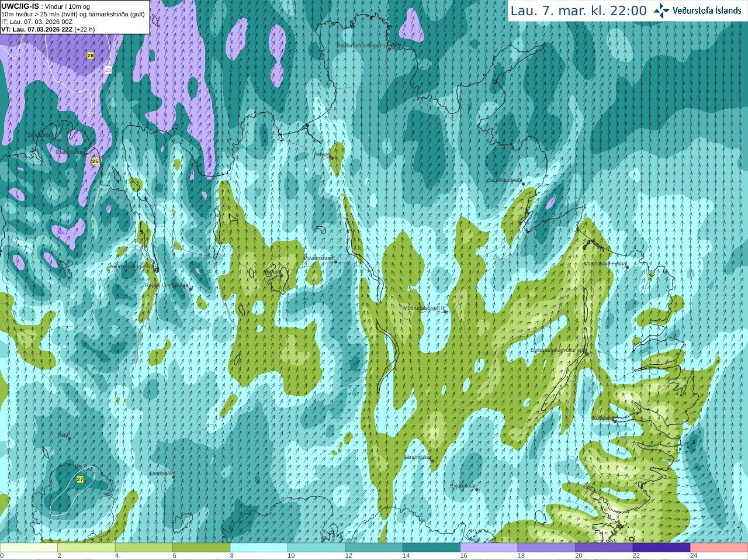Click the yellow 28 gust marker

point(91,56)
